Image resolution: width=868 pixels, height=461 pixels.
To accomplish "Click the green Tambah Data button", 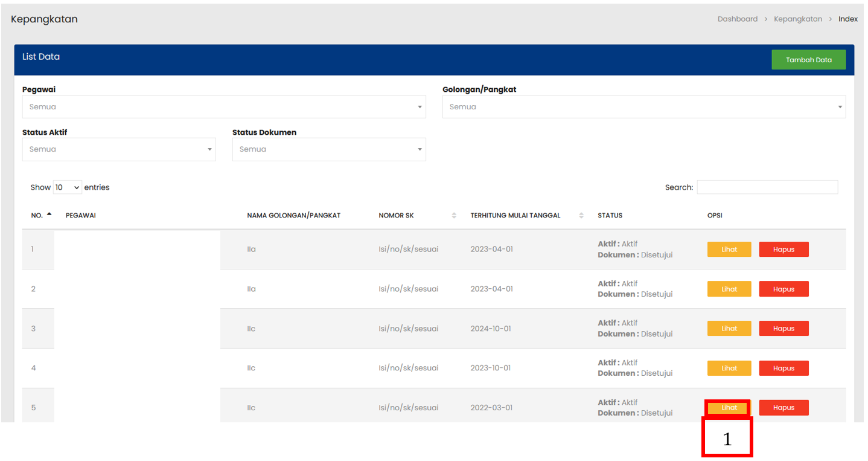I will pos(808,60).
